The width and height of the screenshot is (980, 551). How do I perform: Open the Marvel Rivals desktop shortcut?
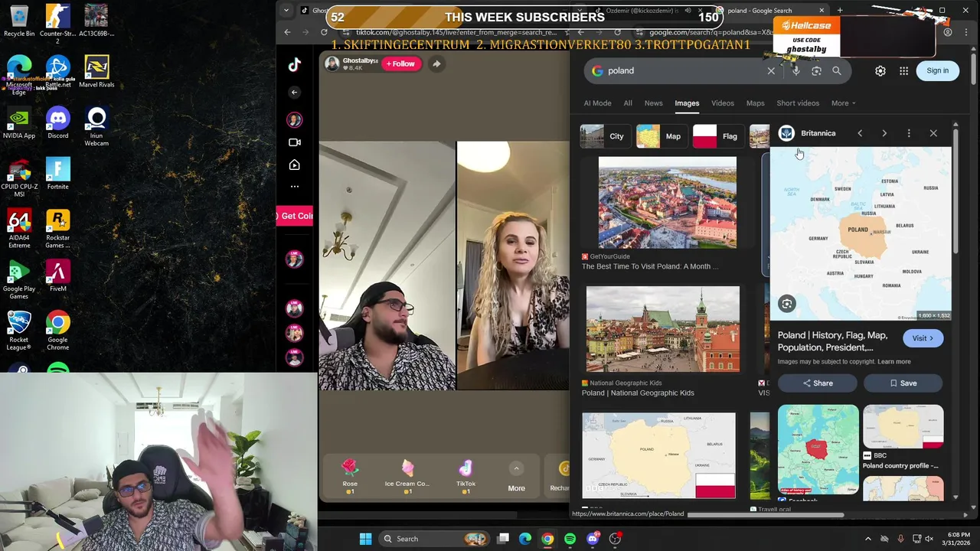pos(96,71)
